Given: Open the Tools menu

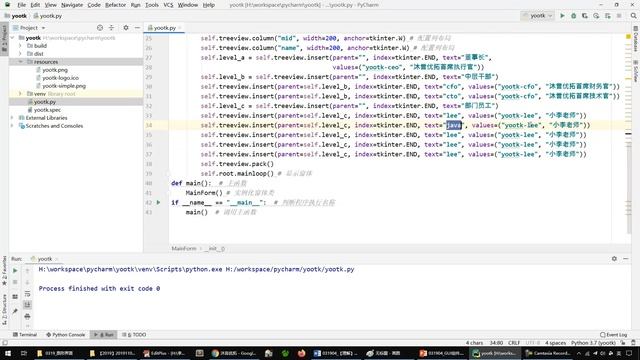Looking at the screenshot, I should [x=152, y=5].
